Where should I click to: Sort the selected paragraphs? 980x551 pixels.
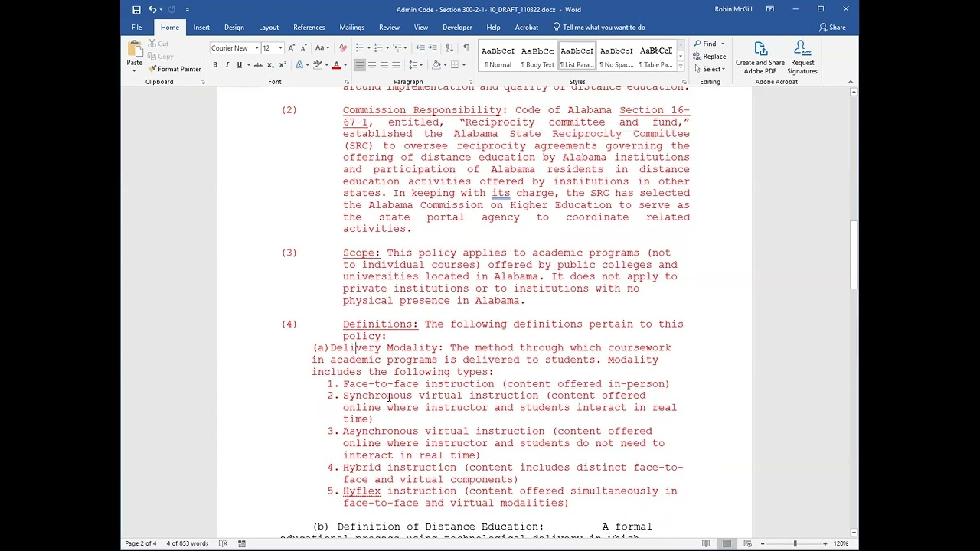[x=449, y=48]
